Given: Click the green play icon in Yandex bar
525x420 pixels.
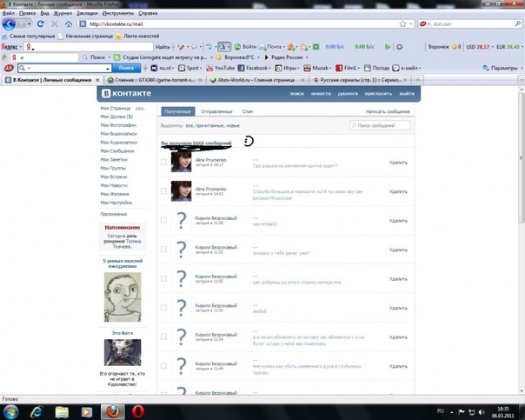Looking at the screenshot, I should (x=388, y=47).
